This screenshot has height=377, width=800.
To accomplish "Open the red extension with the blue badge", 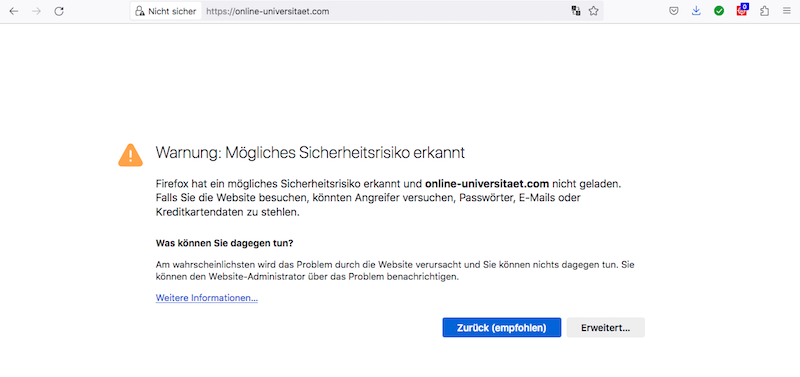I will coord(742,10).
